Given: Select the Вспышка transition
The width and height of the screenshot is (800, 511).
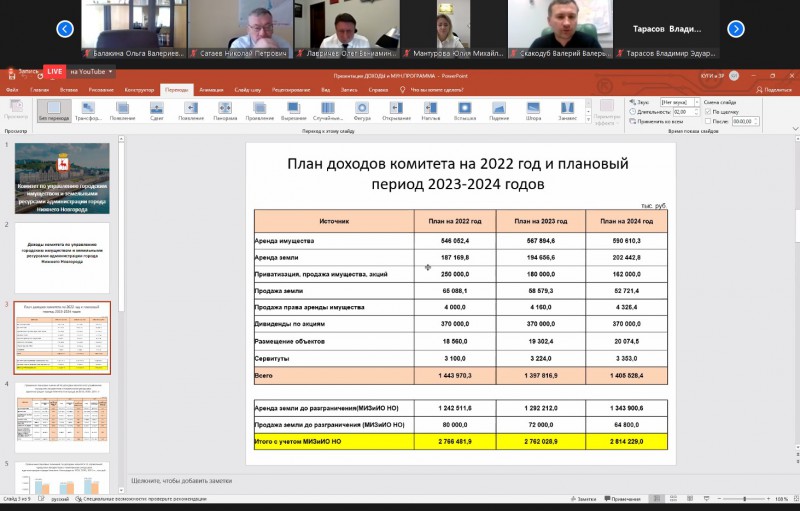Looking at the screenshot, I should click(x=465, y=109).
